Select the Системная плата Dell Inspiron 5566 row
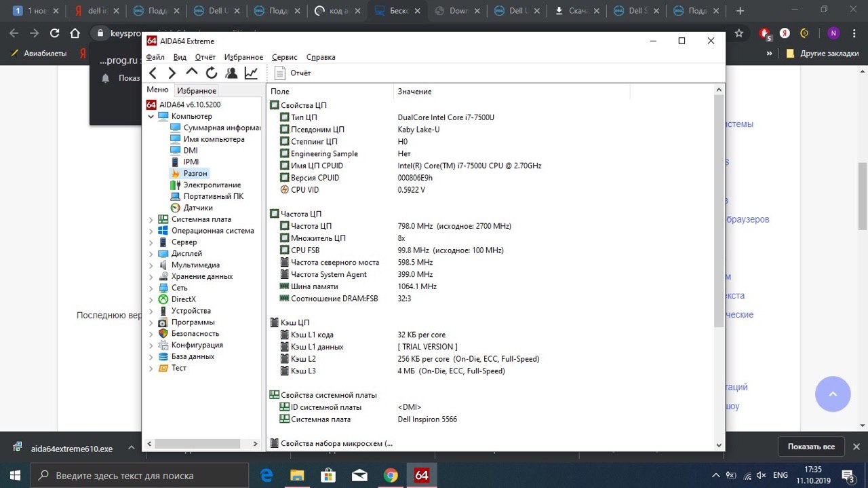 pyautogui.click(x=491, y=419)
